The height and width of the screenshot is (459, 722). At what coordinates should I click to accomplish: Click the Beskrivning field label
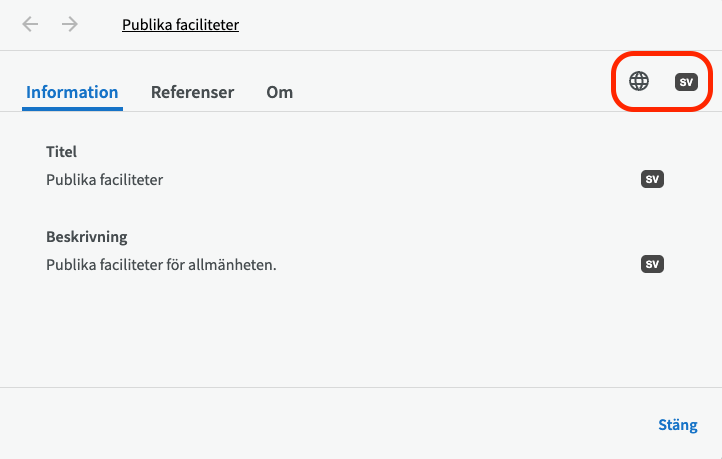(x=86, y=237)
